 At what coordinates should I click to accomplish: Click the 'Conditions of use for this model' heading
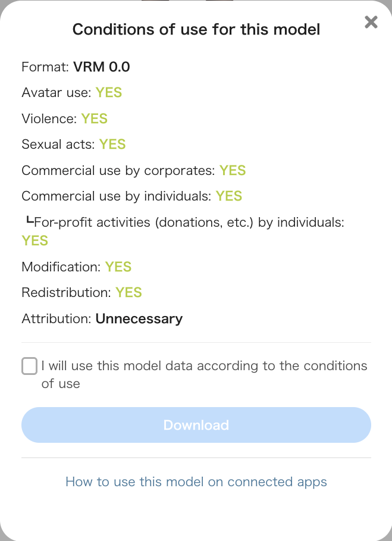[196, 29]
